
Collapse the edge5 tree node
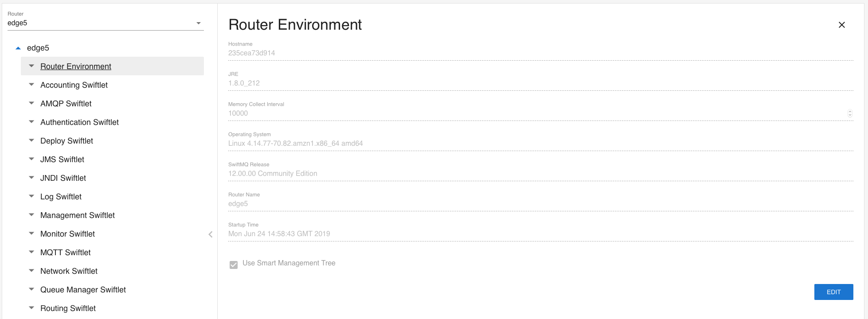tap(18, 48)
